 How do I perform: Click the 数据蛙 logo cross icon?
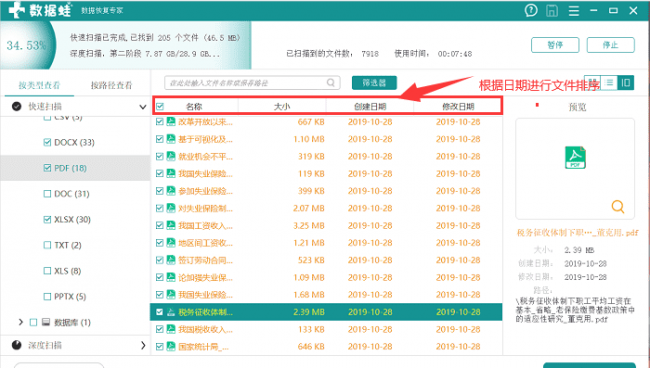pos(17,10)
